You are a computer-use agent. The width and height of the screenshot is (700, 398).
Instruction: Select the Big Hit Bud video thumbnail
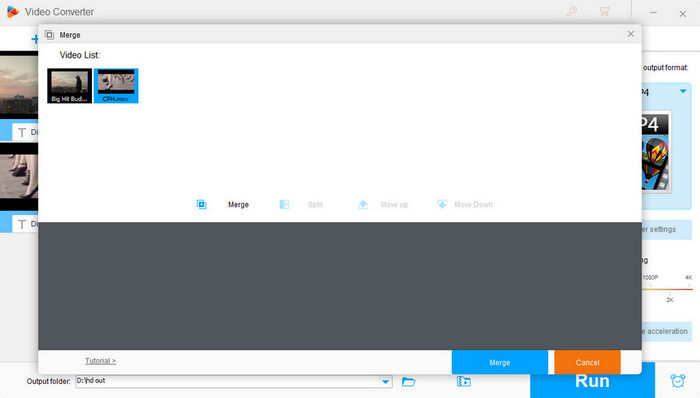point(70,86)
